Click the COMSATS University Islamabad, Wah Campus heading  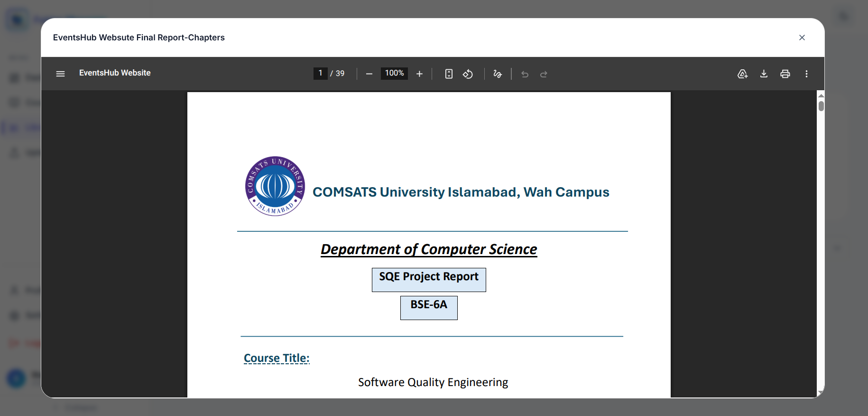pos(461,192)
